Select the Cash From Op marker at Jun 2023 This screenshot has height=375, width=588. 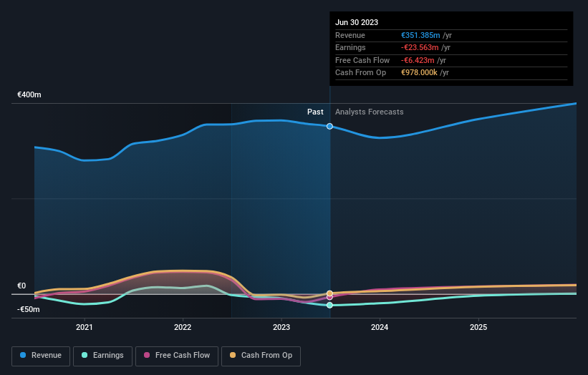coord(329,293)
